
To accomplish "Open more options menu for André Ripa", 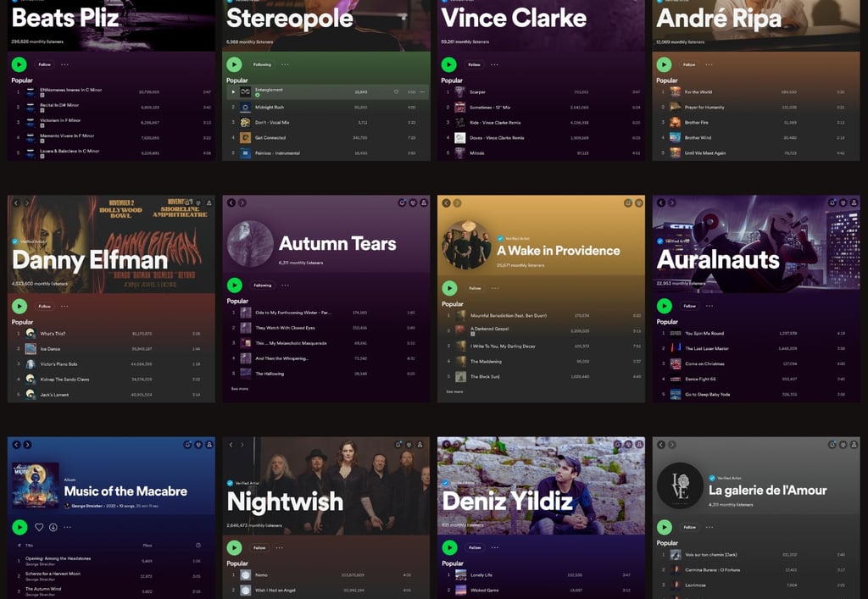I will [x=709, y=64].
